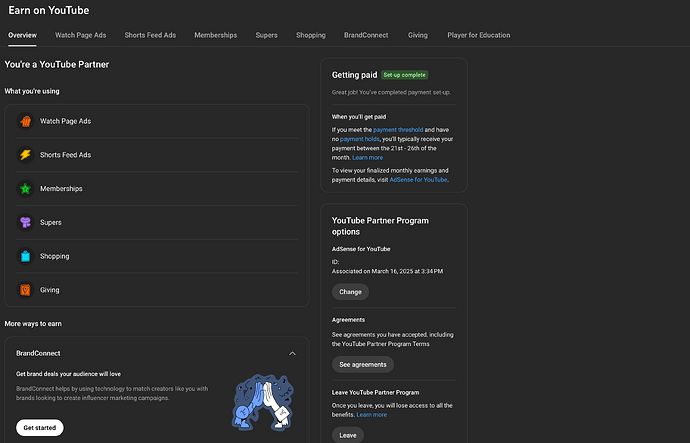
Task: Go to the Memberships tab
Action: click(x=216, y=35)
